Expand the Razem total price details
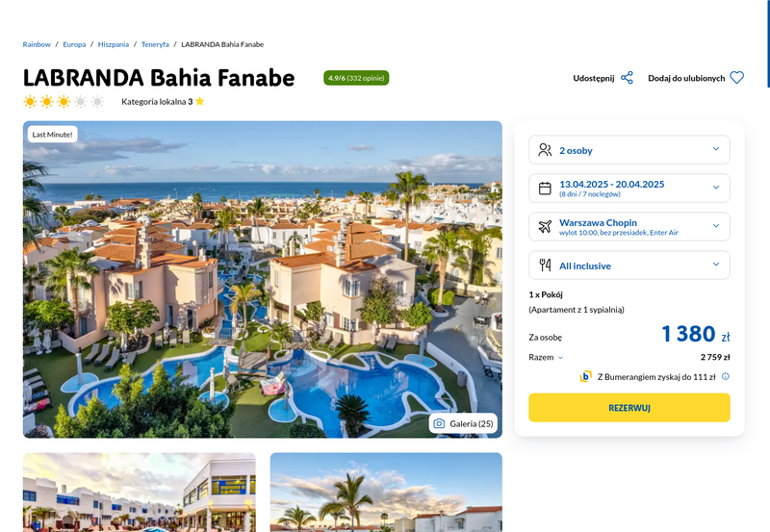Viewport: 770px width, 532px height. pos(546,357)
